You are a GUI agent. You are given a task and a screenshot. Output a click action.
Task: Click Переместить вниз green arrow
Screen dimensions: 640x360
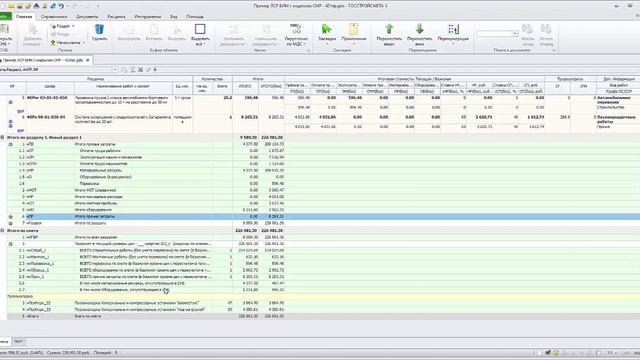coord(420,29)
